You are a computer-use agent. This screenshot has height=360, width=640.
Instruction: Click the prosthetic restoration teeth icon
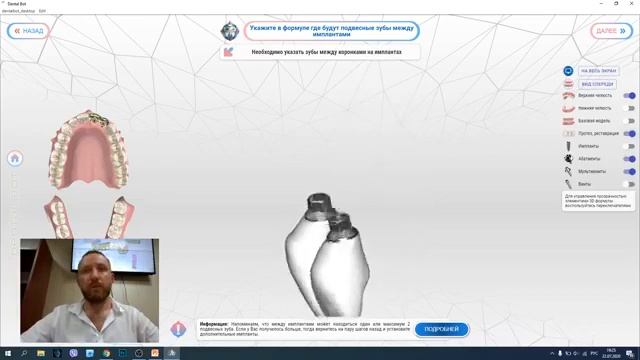(568, 134)
